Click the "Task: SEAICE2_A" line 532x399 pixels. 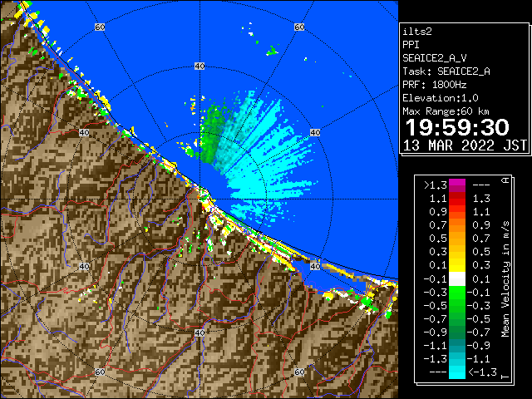pyautogui.click(x=446, y=71)
